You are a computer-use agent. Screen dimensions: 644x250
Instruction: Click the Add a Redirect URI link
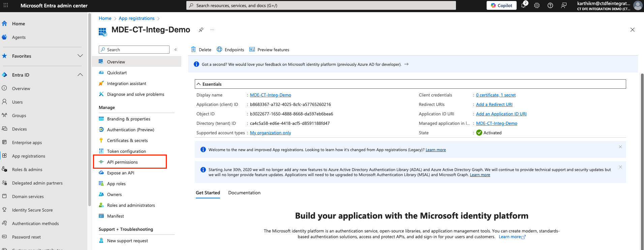494,105
